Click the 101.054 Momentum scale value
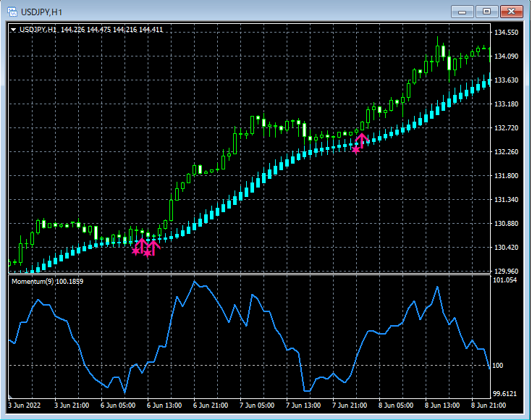The height and width of the screenshot is (420, 532). click(x=505, y=280)
